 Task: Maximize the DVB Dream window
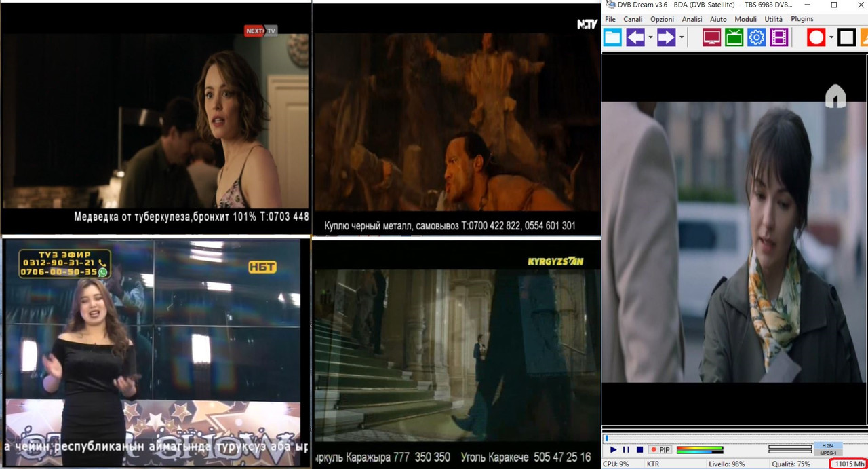click(833, 5)
